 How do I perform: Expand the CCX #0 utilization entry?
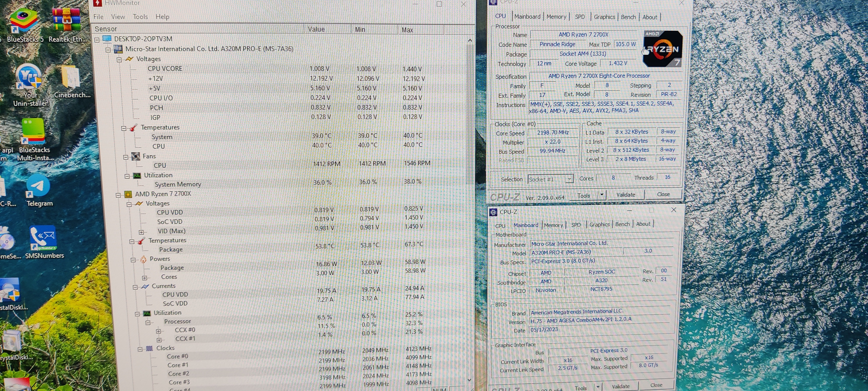(x=159, y=331)
